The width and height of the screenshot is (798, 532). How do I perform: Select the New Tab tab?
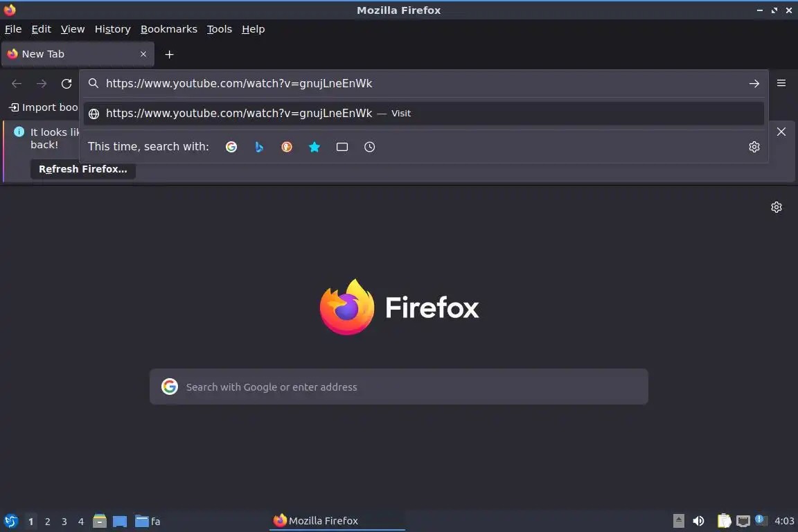pyautogui.click(x=78, y=54)
